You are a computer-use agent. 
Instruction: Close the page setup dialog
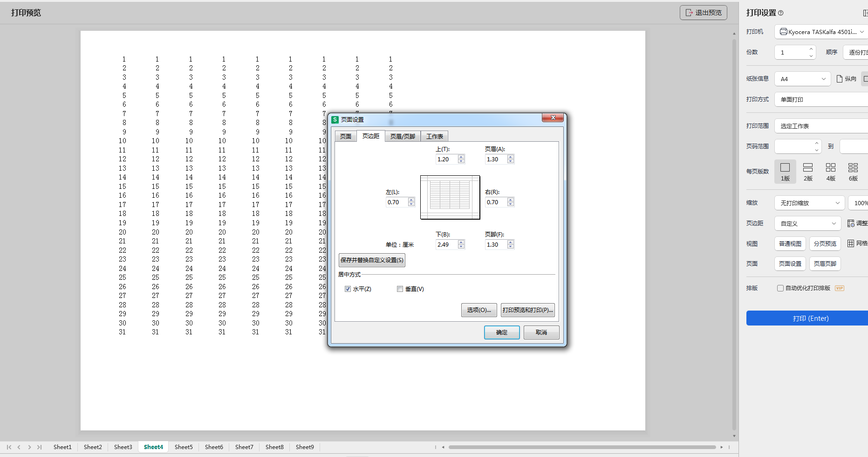(553, 118)
